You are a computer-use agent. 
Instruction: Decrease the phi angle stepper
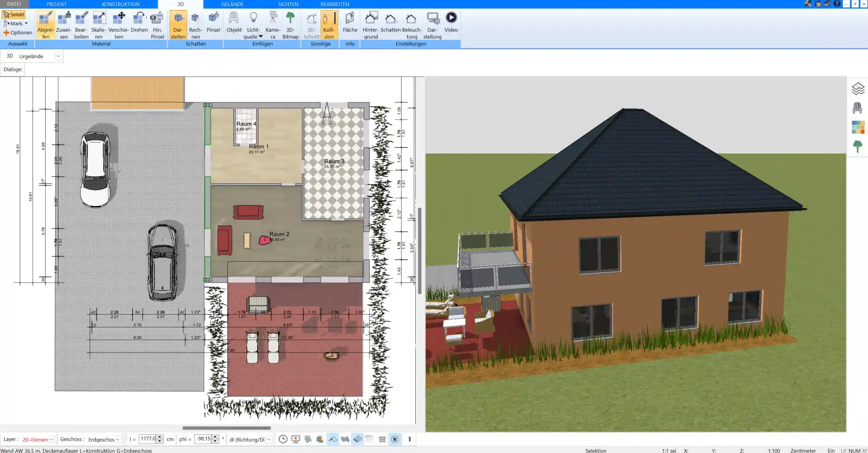click(216, 441)
